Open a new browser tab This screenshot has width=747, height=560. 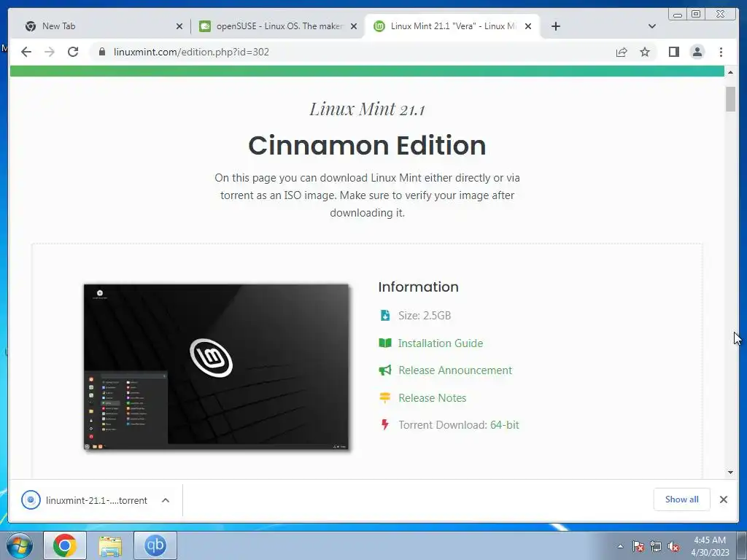(555, 26)
